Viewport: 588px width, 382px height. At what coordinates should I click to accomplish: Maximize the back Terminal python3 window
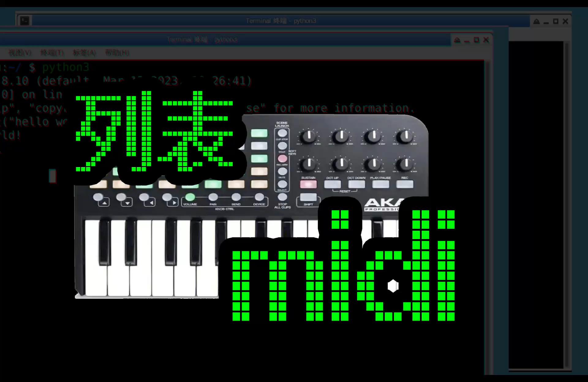(x=556, y=21)
